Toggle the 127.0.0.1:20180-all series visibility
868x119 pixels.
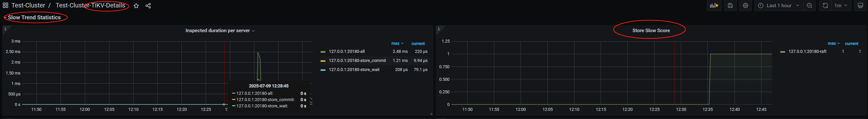pos(346,51)
